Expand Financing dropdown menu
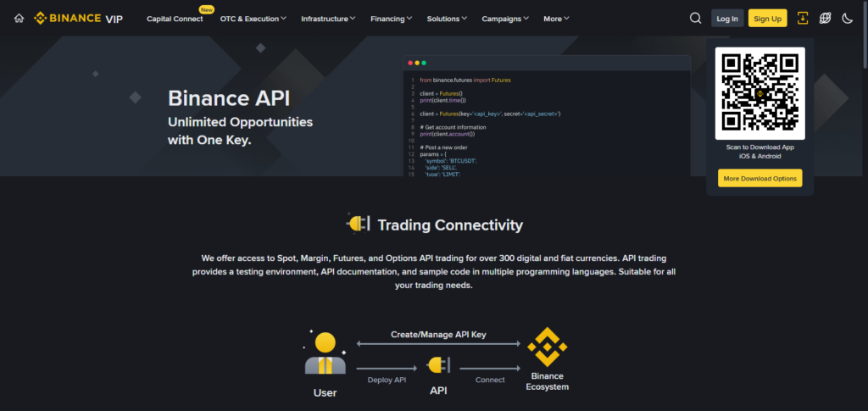 pos(392,19)
